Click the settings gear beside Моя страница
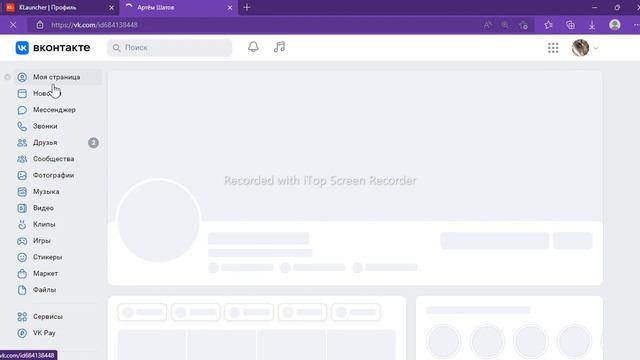Image resolution: width=640 pixels, height=360 pixels. coord(7,77)
